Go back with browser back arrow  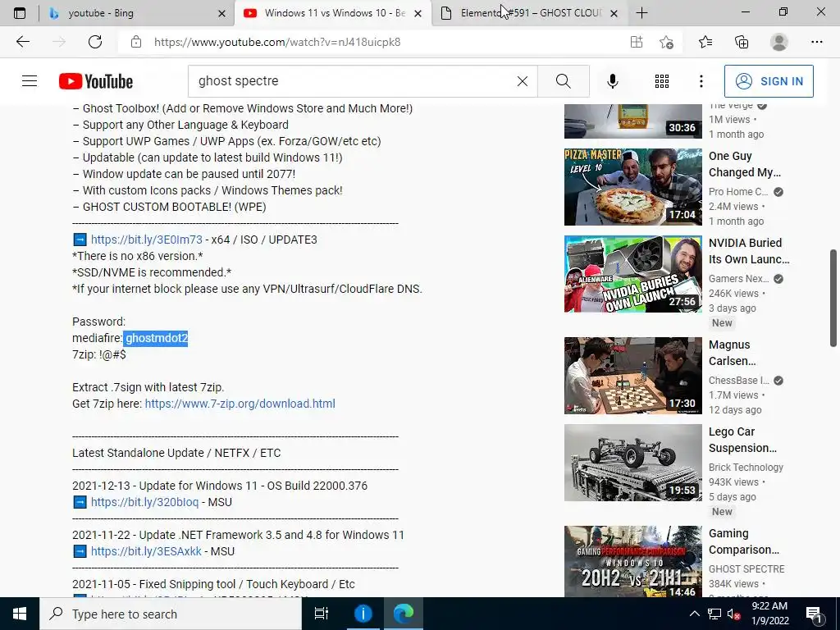tap(22, 42)
